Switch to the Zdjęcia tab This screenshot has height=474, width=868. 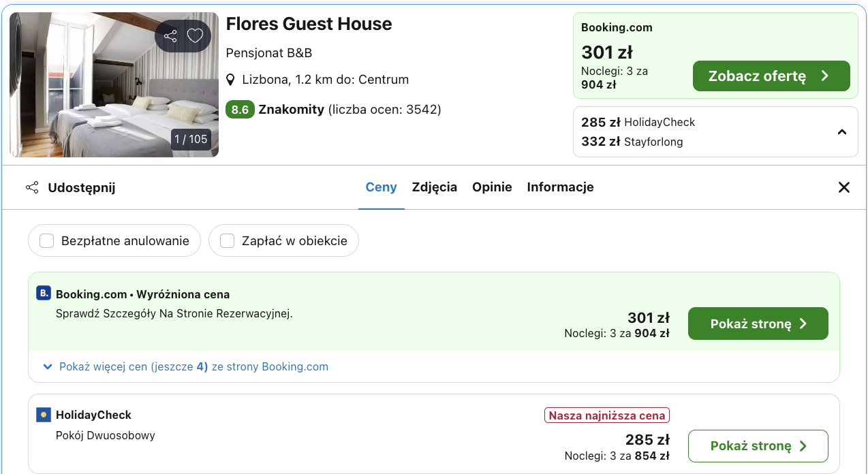434,187
